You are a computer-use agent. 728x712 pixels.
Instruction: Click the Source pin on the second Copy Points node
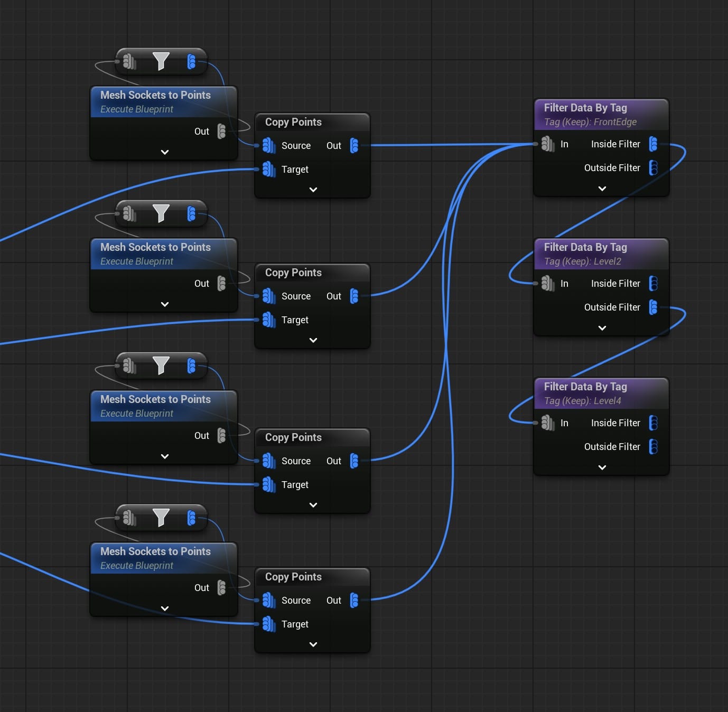click(269, 296)
